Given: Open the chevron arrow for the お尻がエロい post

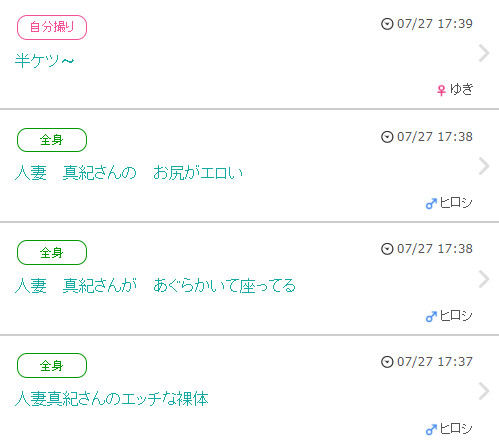Looking at the screenshot, I should pos(484,166).
